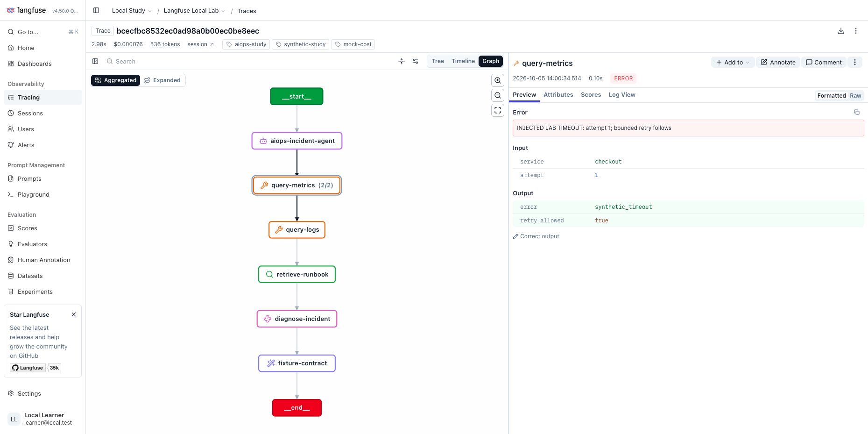
Task: Open the Go to... command search
Action: 43,32
